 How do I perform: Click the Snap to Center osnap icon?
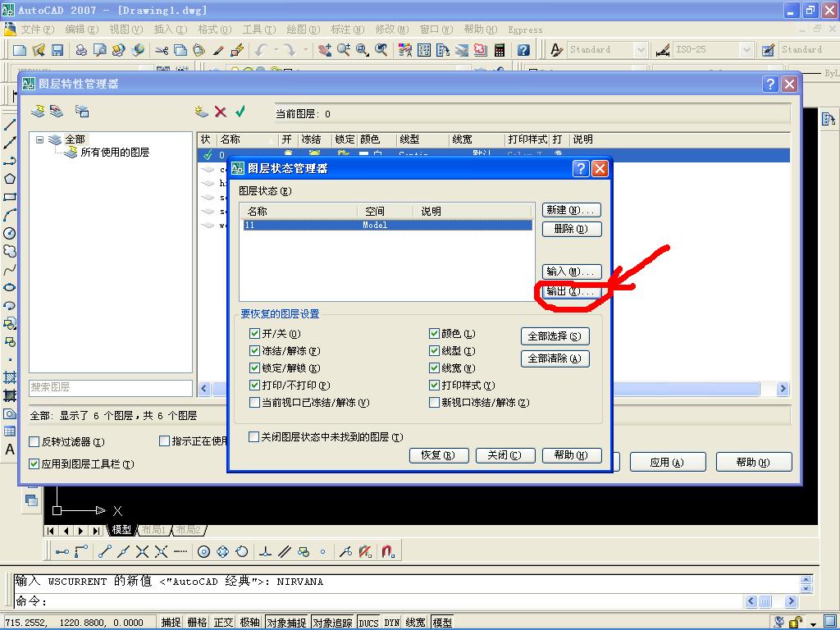coord(203,551)
